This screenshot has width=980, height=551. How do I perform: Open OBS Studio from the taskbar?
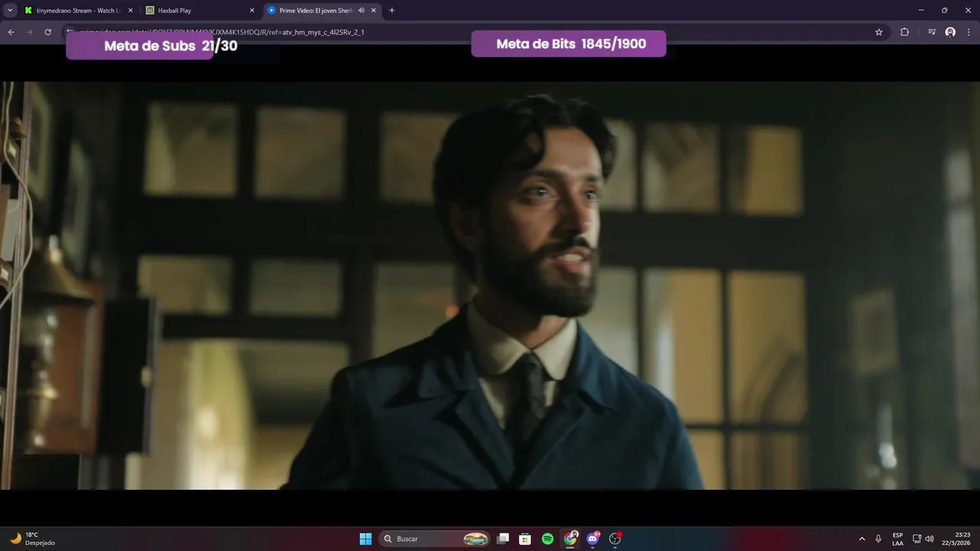point(615,539)
